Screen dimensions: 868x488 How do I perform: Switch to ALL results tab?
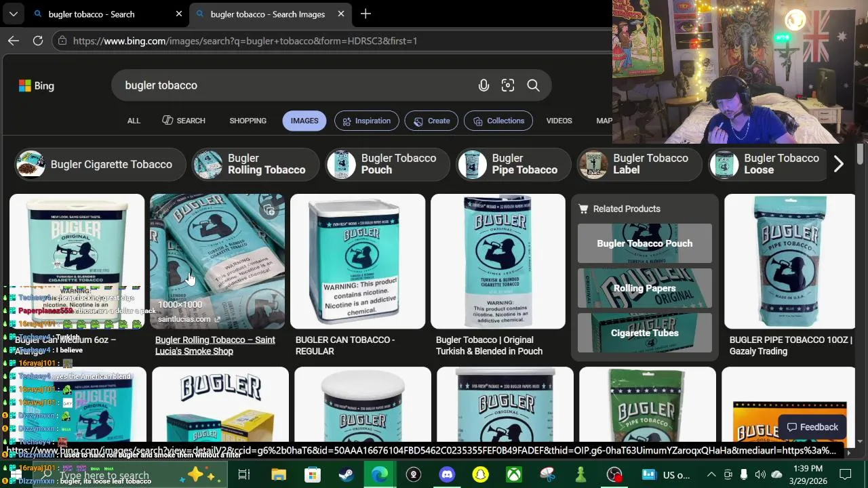point(134,121)
